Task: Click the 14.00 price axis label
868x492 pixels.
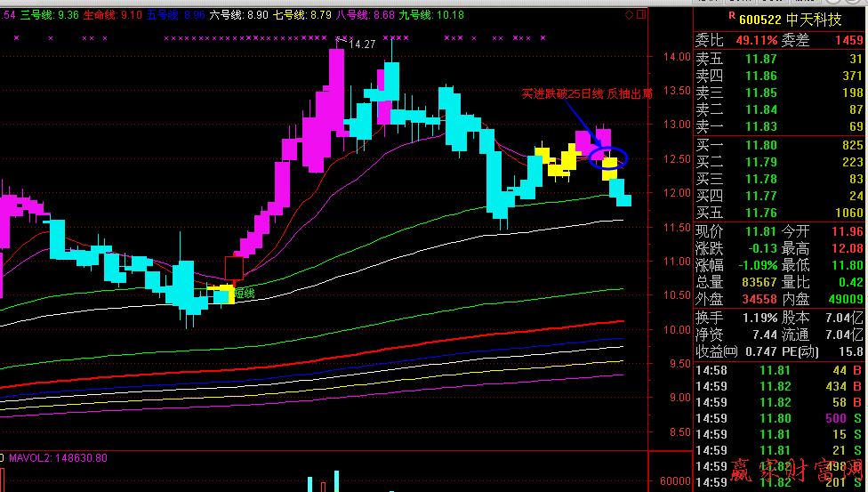Action: [677, 57]
